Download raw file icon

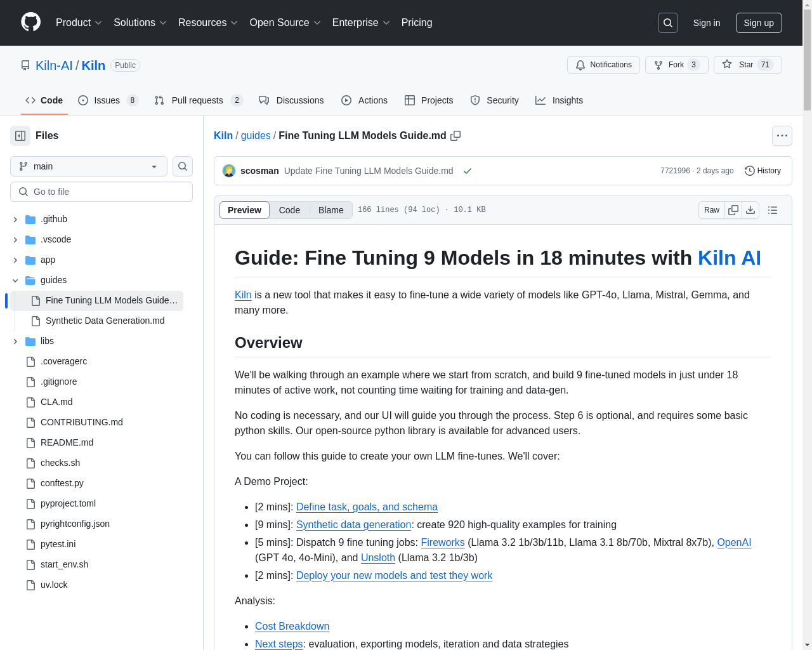click(750, 210)
